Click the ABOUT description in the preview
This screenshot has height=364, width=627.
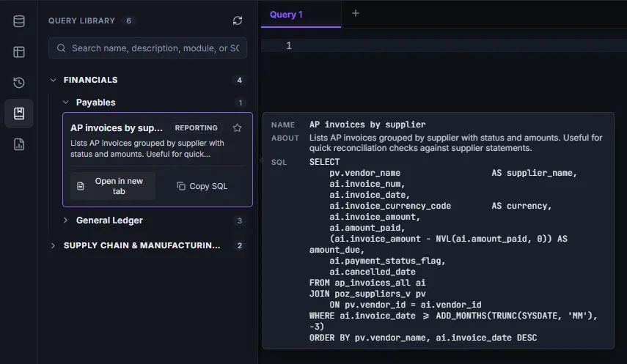coord(456,143)
